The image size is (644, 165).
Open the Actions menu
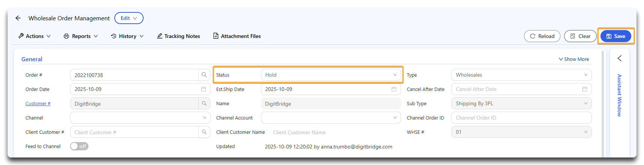34,36
